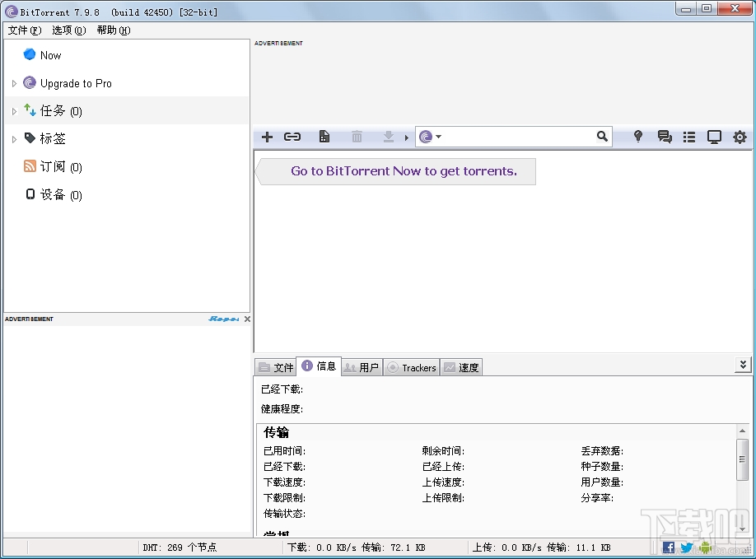The height and width of the screenshot is (559, 756).
Task: Click the list view icon in toolbar
Action: point(689,137)
